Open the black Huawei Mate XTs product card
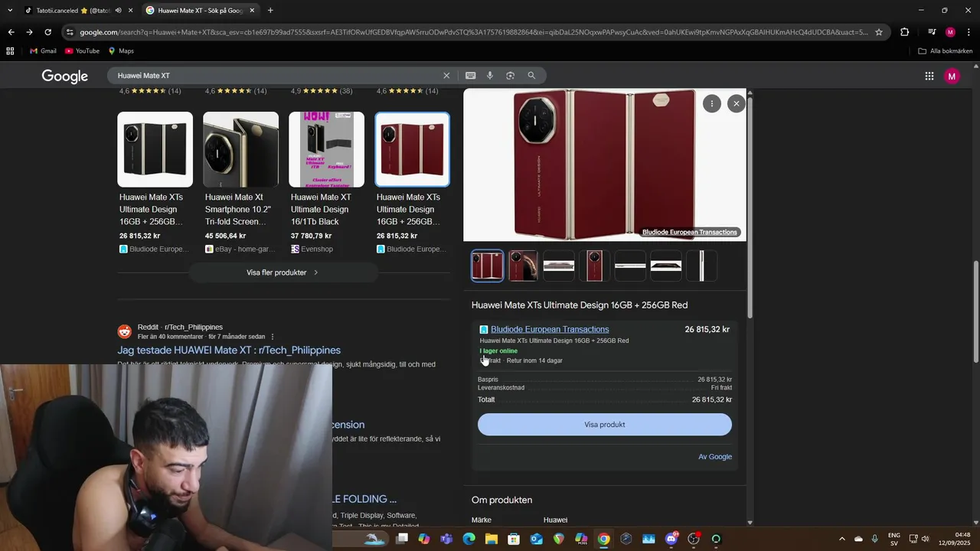This screenshot has width=980, height=551. (x=155, y=183)
